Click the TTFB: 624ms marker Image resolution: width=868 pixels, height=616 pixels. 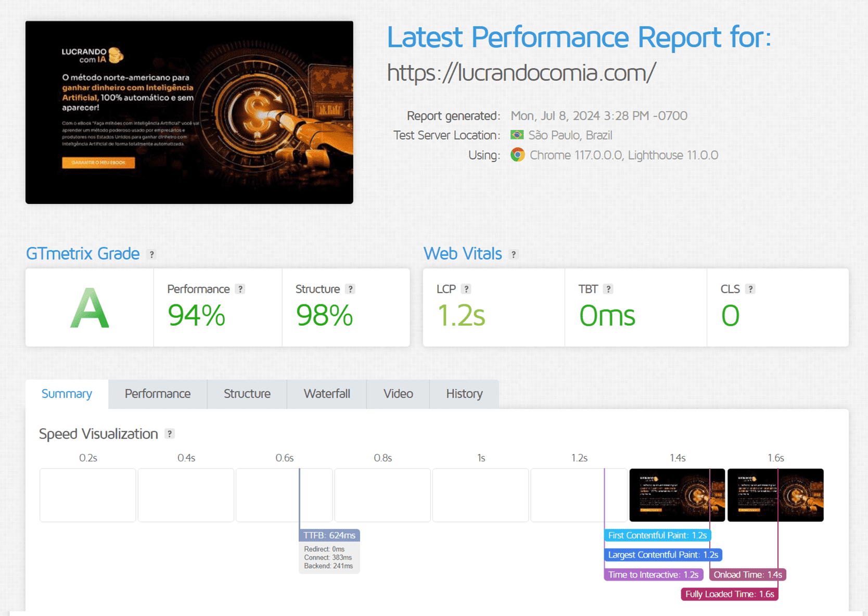(x=329, y=535)
